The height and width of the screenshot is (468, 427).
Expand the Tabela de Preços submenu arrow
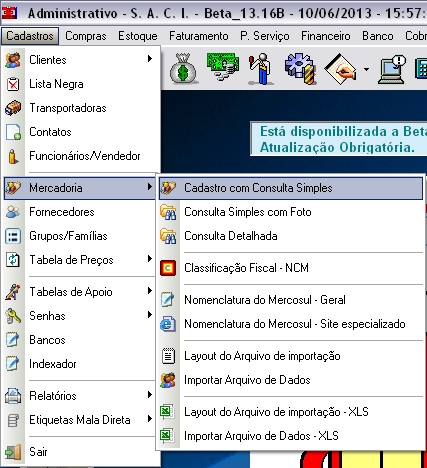[150, 259]
